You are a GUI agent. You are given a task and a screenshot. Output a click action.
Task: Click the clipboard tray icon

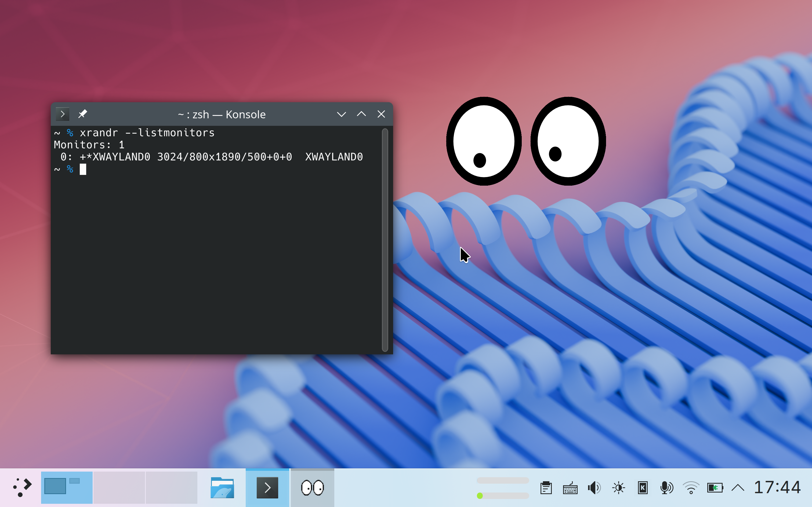click(x=546, y=488)
